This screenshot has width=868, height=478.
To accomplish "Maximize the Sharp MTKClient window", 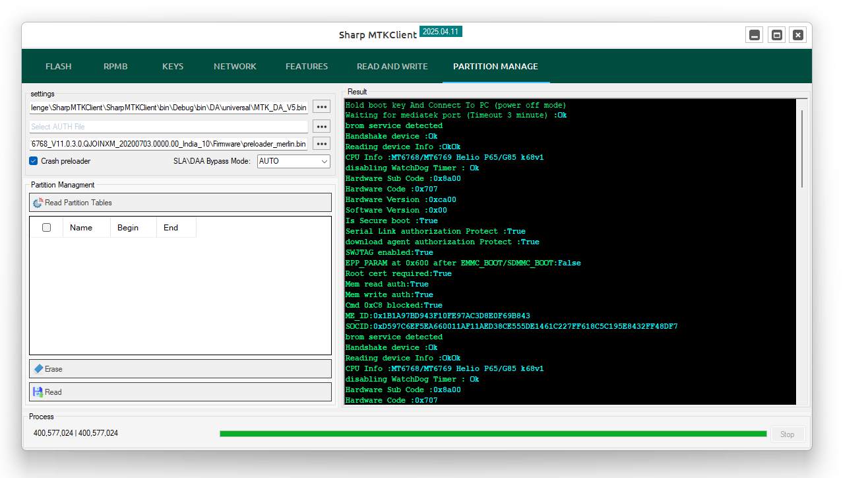I will point(777,35).
